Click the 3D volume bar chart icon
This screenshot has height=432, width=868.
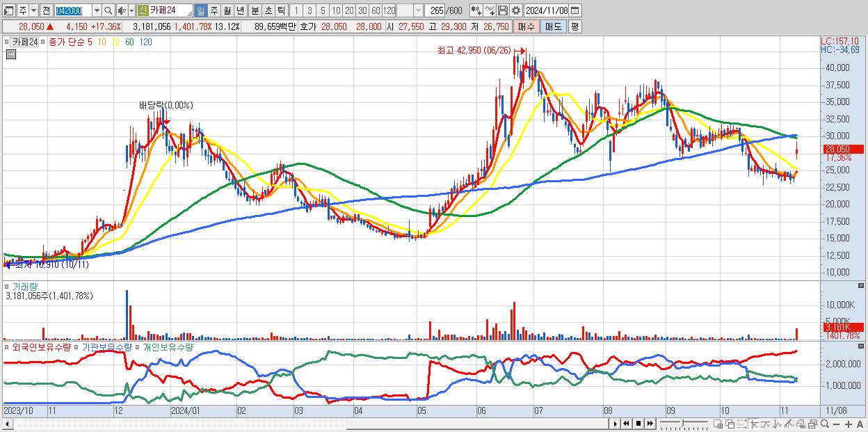(801, 424)
